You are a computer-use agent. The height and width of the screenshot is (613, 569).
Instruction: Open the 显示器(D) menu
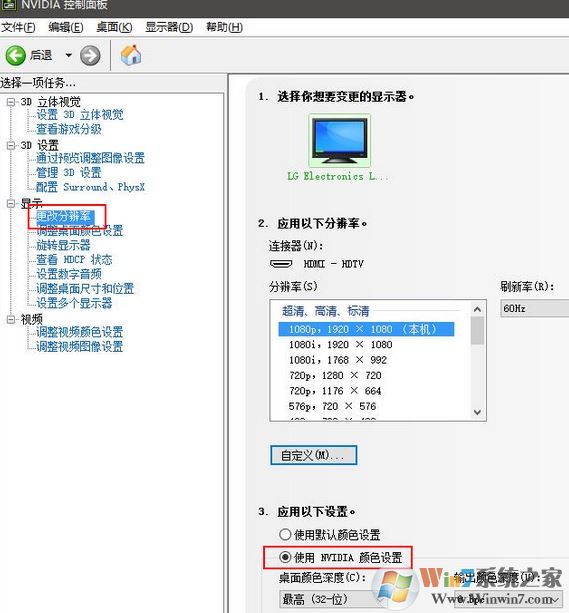point(169,27)
